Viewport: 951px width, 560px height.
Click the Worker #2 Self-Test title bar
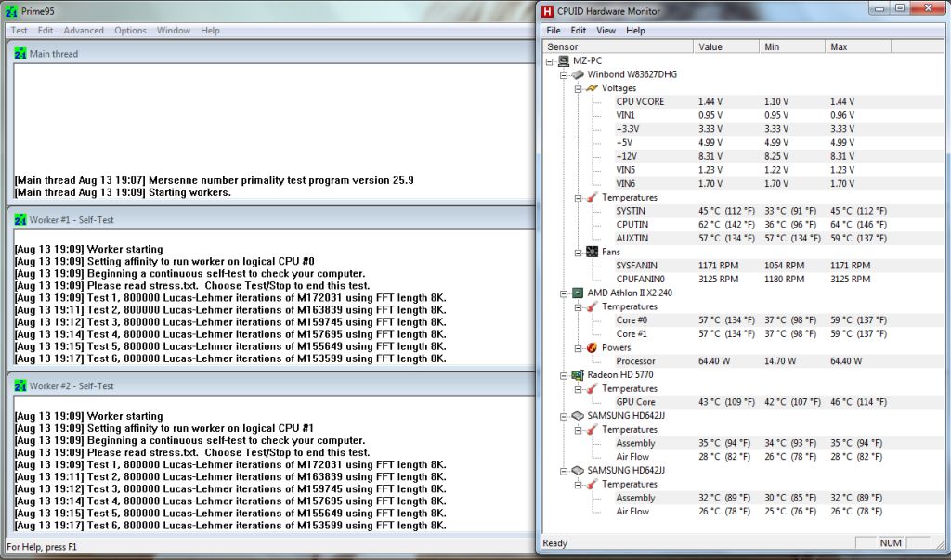[271, 386]
